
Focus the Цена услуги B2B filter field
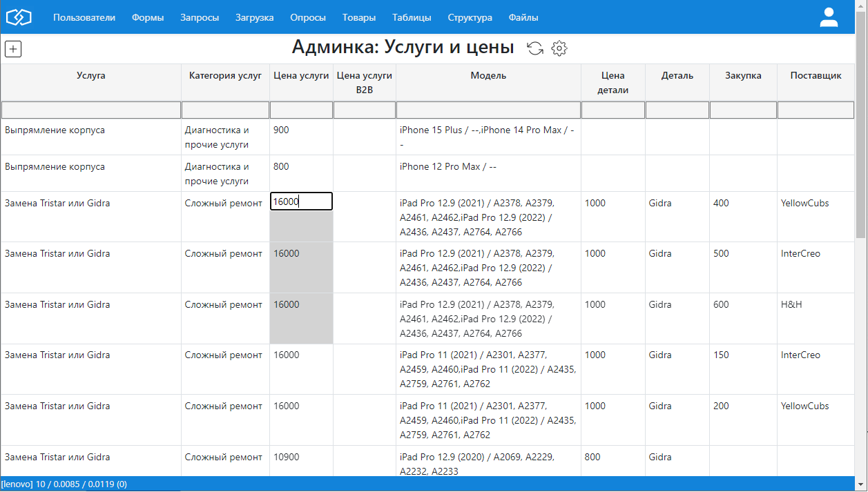click(x=365, y=110)
